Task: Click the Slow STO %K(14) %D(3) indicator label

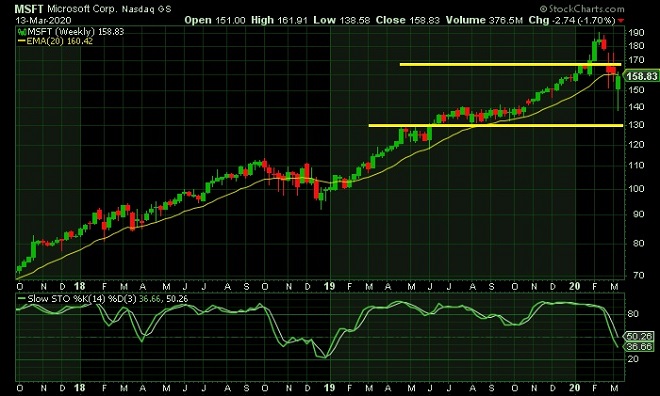Action: coord(82,299)
